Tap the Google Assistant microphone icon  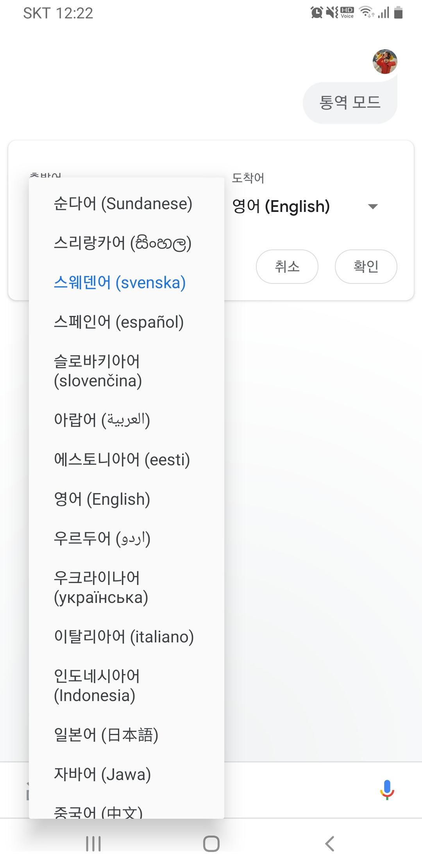click(x=387, y=789)
